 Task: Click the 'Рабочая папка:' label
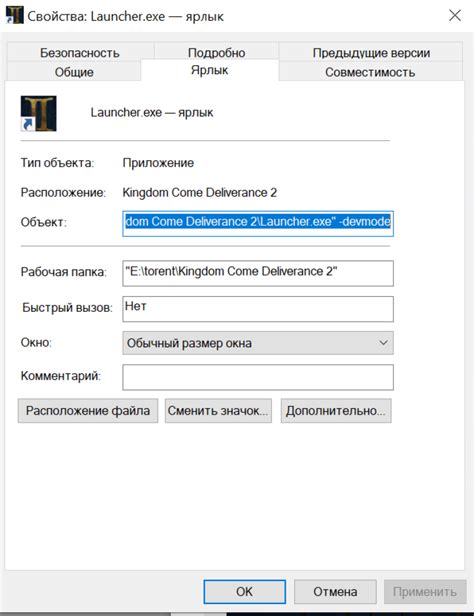click(x=64, y=272)
